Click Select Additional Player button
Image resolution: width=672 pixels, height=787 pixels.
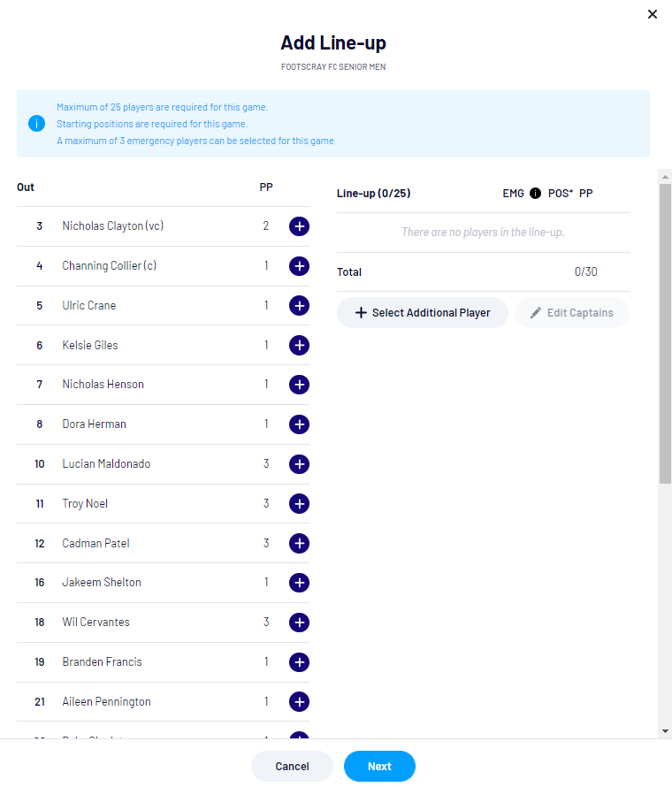click(x=422, y=313)
